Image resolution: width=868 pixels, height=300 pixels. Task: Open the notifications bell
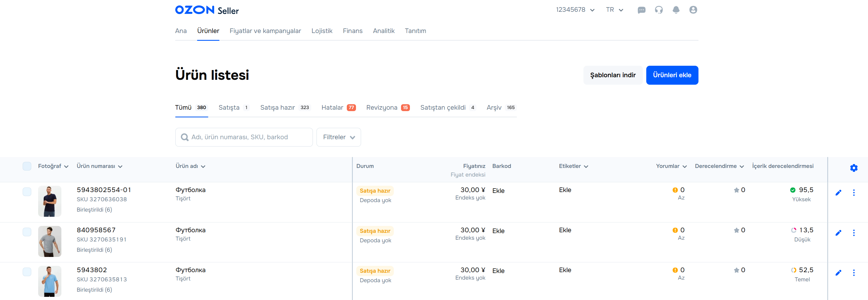676,10
